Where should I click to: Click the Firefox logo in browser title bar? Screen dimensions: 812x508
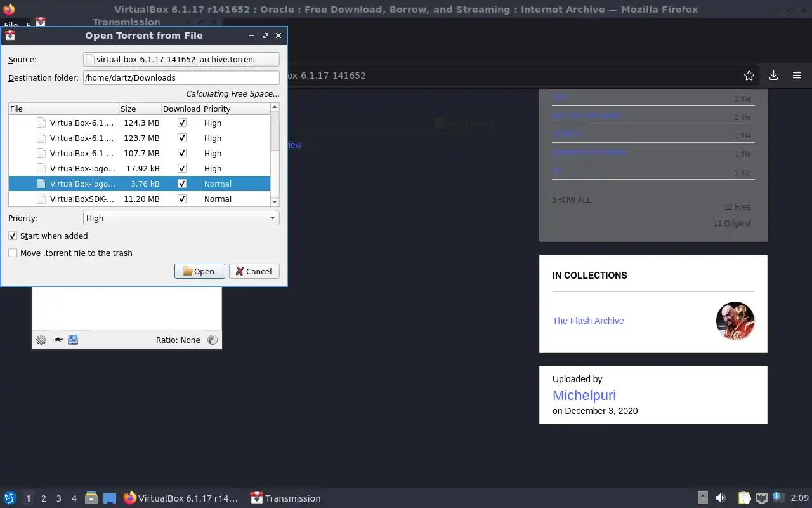pyautogui.click(x=9, y=10)
